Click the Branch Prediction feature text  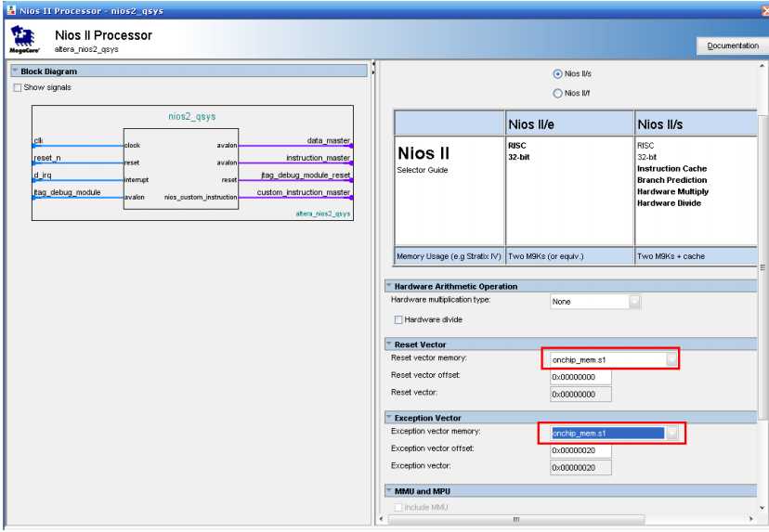pyautogui.click(x=671, y=180)
